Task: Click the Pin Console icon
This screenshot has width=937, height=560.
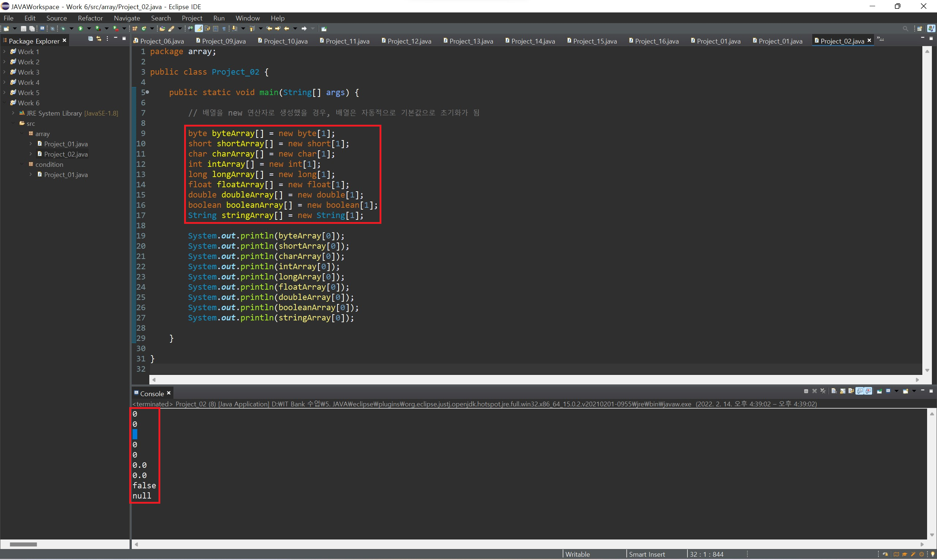Action: [x=880, y=391]
